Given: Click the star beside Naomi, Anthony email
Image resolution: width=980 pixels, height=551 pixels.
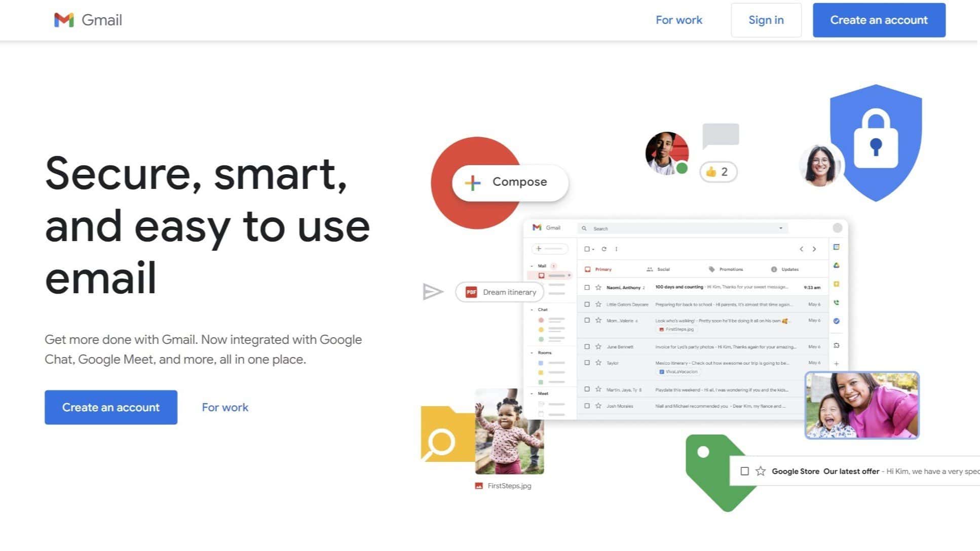Looking at the screenshot, I should (x=598, y=287).
